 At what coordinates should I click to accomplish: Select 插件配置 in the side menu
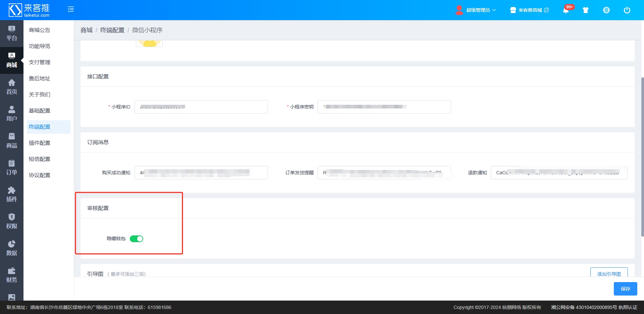click(40, 143)
